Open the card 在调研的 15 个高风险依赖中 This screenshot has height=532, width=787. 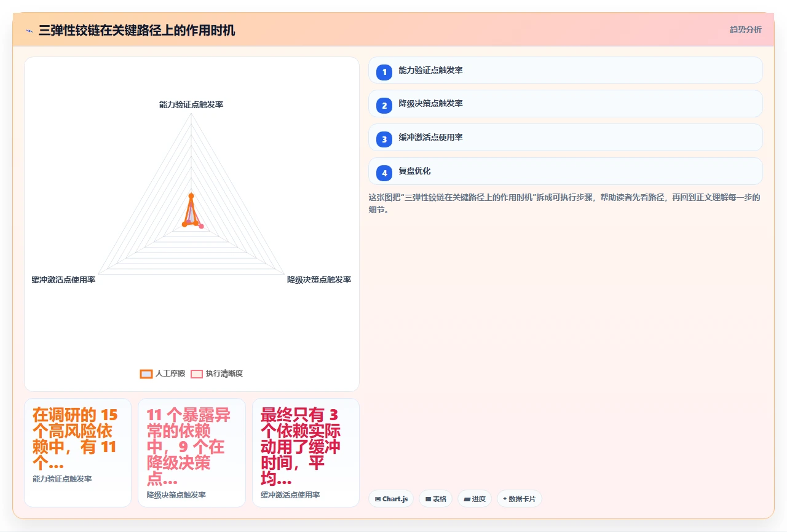[77, 453]
